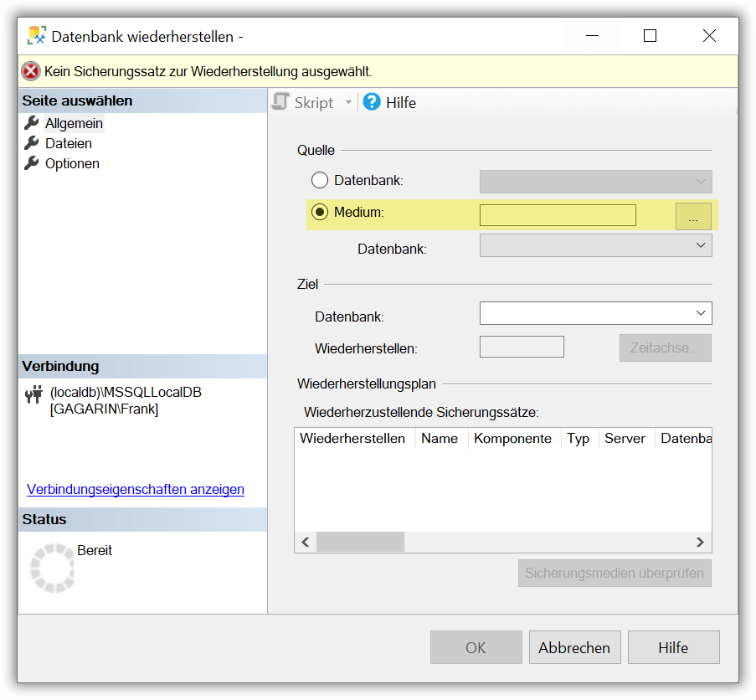This screenshot has height=700, width=756.
Task: Click the connection plug icon under Verbindung
Action: 33,395
